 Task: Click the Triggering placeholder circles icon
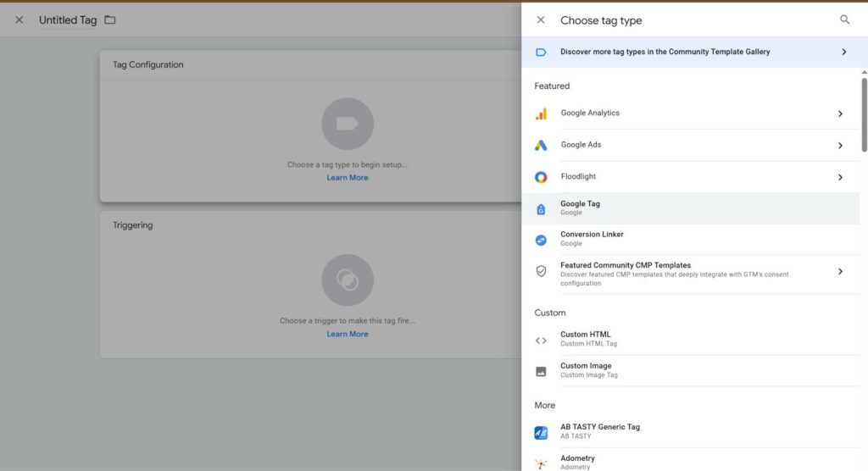(347, 280)
